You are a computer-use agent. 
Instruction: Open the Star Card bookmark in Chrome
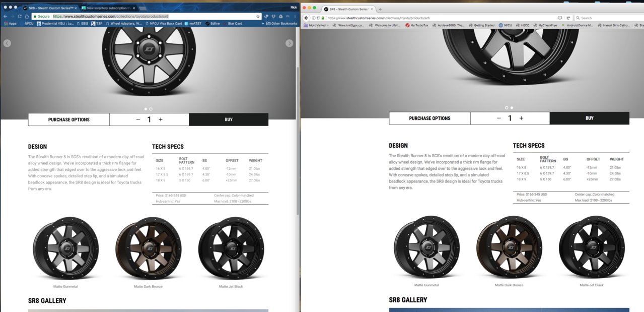(x=232, y=23)
